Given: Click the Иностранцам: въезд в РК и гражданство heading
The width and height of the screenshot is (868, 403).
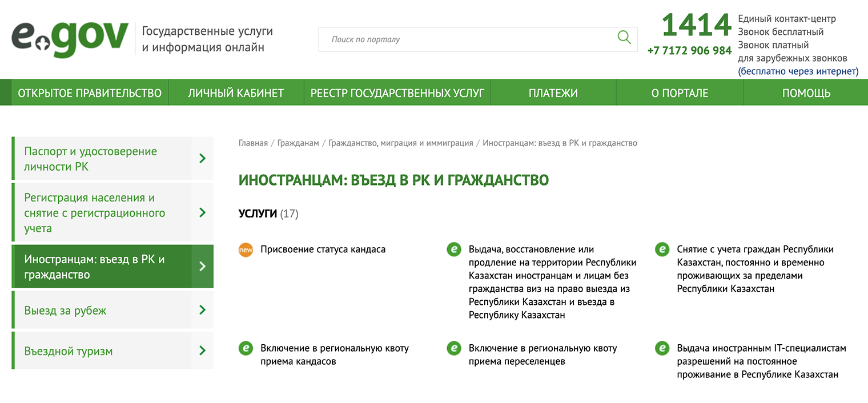Looking at the screenshot, I should (393, 180).
